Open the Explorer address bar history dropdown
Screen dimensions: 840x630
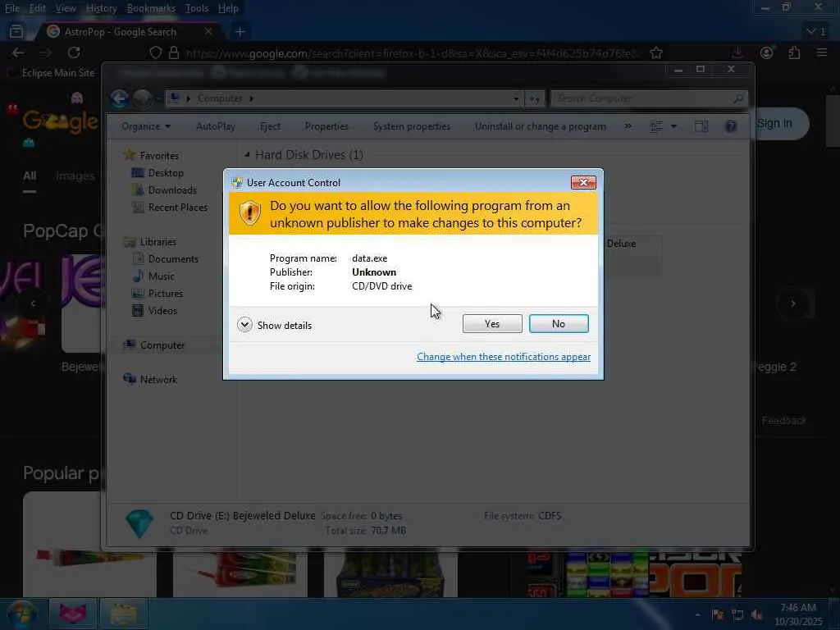[515, 98]
